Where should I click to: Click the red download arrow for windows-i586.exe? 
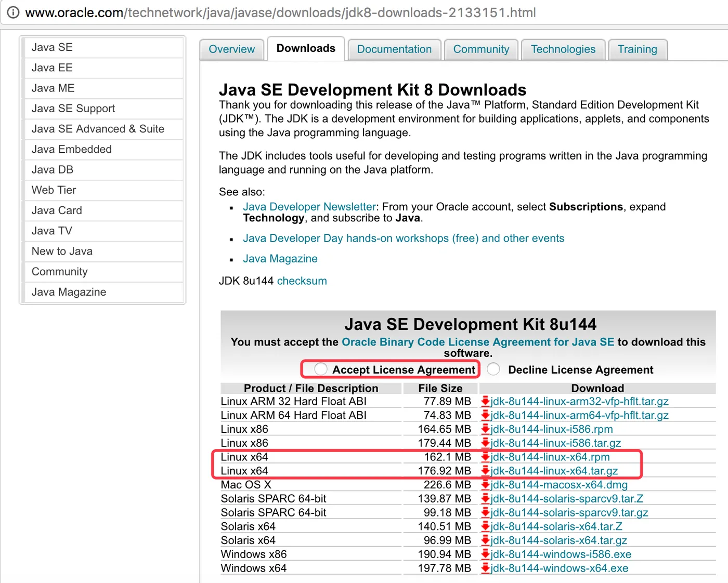click(486, 554)
